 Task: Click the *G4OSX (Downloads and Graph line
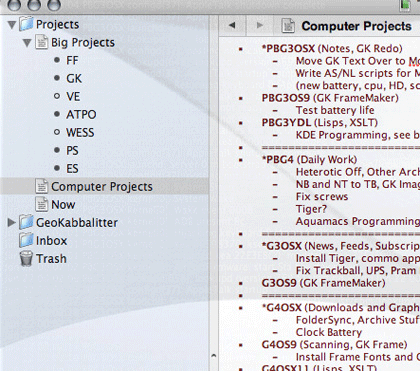coord(341,308)
